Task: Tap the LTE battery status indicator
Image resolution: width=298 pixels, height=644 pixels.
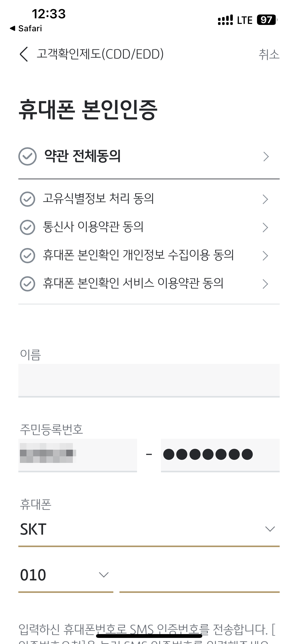Action: (x=266, y=20)
